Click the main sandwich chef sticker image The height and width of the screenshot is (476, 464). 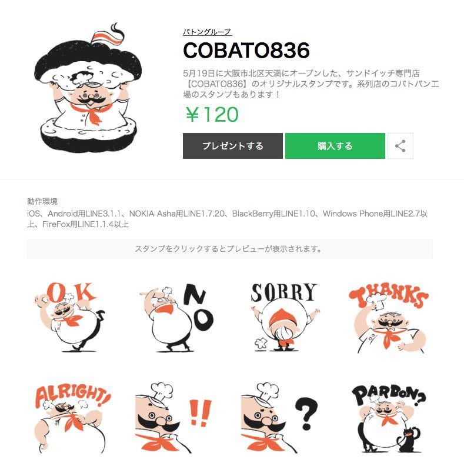click(x=88, y=88)
